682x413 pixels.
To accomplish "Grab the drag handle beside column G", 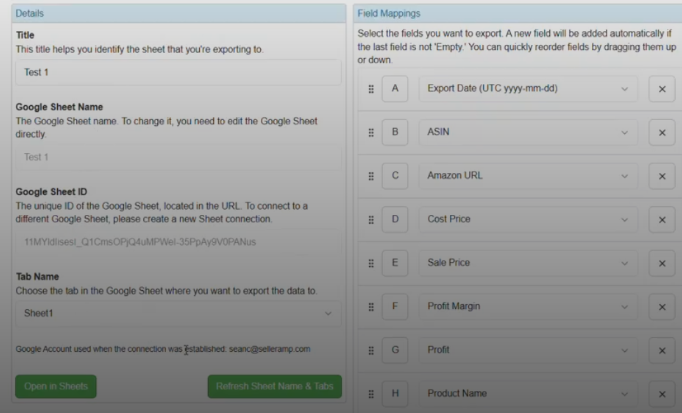I will click(x=371, y=350).
